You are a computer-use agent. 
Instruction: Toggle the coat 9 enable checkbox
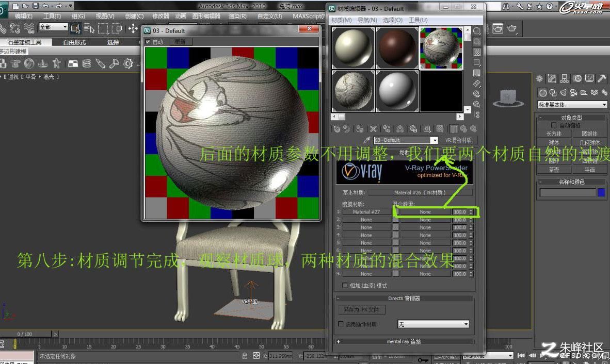pos(396,274)
